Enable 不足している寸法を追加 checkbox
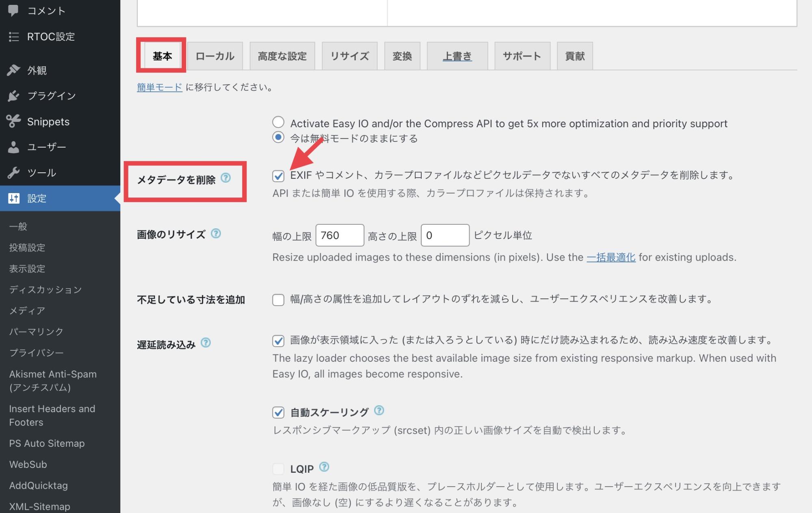 click(x=278, y=300)
